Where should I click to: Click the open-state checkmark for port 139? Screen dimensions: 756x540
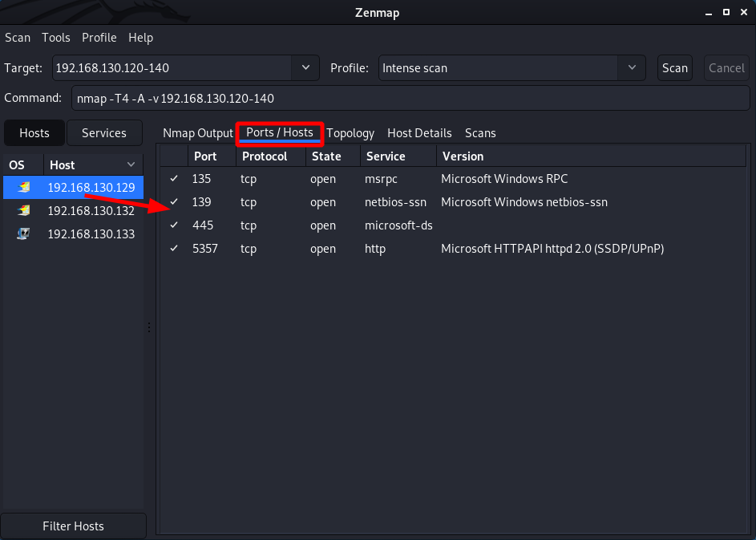(174, 201)
